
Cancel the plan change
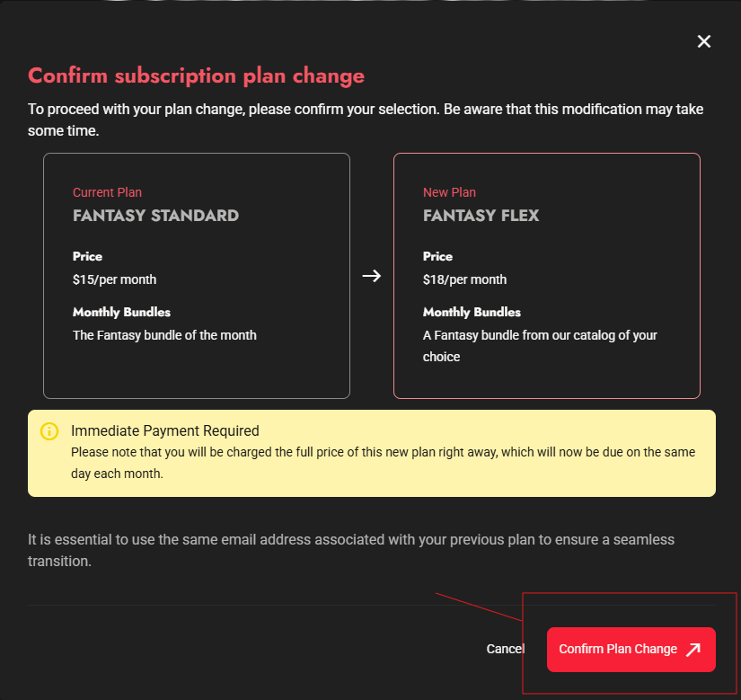[505, 649]
